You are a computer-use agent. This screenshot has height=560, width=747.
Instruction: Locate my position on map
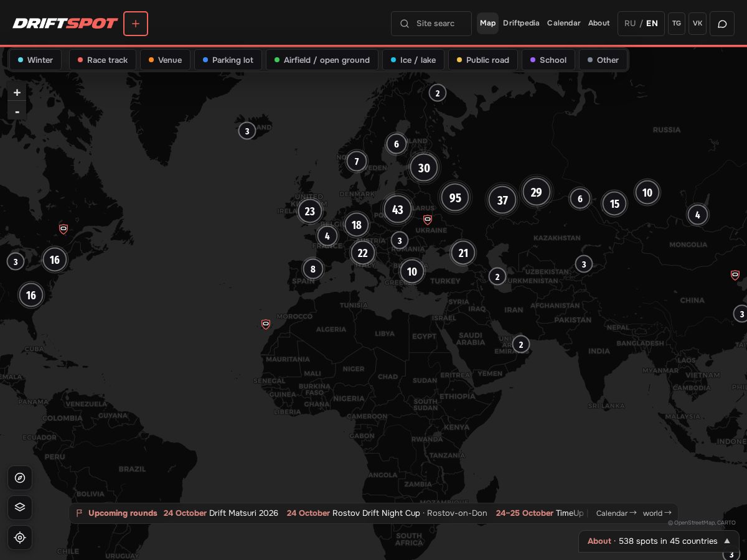tap(20, 538)
